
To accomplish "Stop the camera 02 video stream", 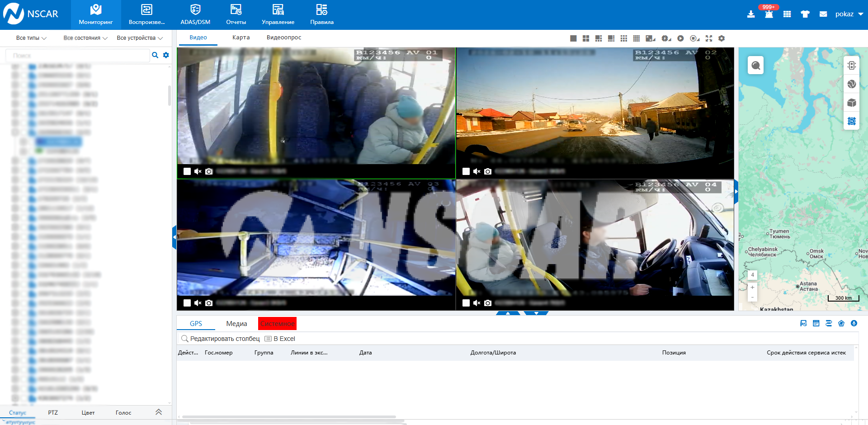I will [x=466, y=171].
